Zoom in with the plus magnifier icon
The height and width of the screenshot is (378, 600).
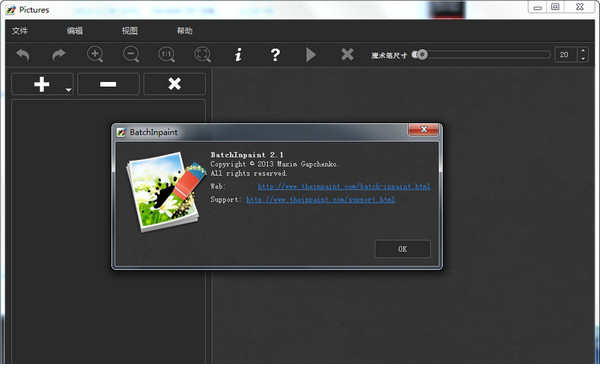point(95,54)
